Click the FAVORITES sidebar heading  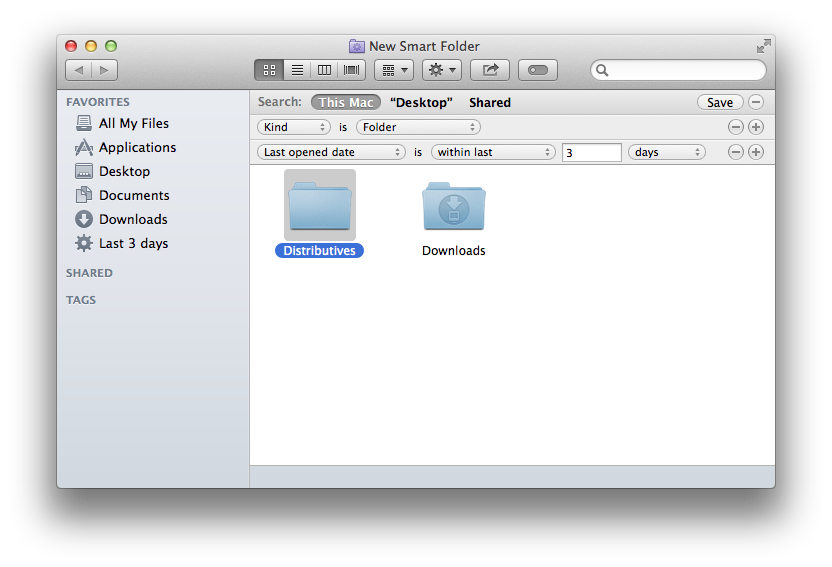[98, 102]
